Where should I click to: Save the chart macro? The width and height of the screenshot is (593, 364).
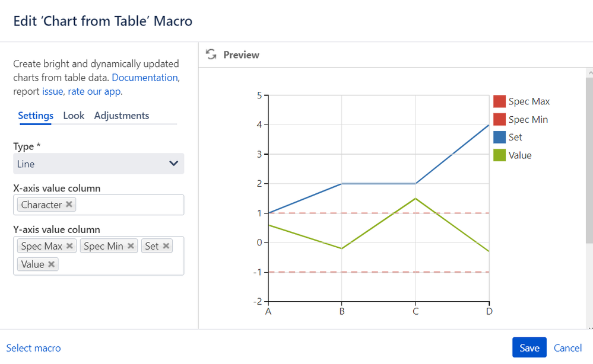(529, 348)
